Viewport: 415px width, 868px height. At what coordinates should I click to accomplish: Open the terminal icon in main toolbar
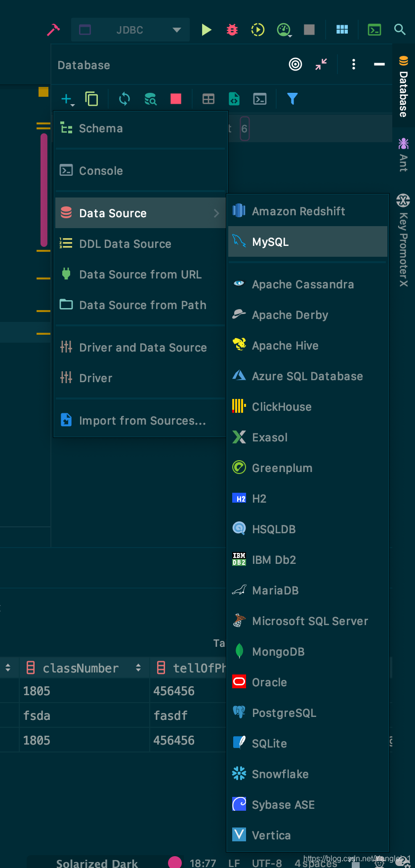[374, 30]
